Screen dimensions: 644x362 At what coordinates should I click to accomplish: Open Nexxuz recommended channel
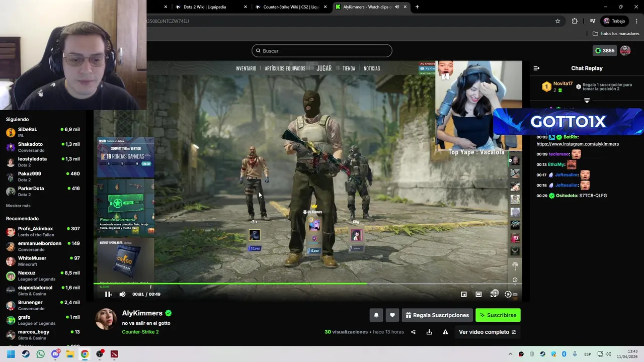click(43, 276)
